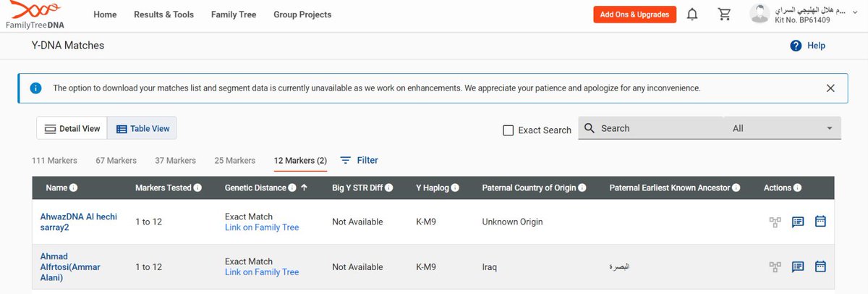Click info icon next to Actions header
The width and height of the screenshot is (868, 294).
797,188
